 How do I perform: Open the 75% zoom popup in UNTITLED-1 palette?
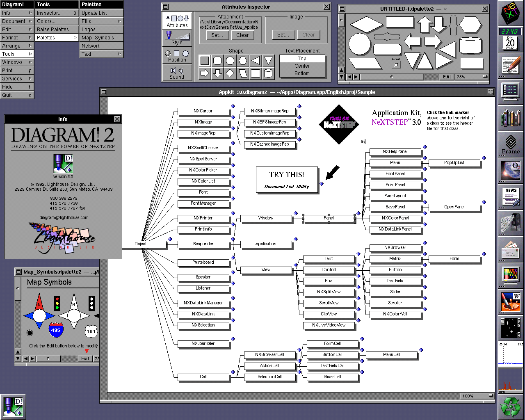[x=472, y=77]
